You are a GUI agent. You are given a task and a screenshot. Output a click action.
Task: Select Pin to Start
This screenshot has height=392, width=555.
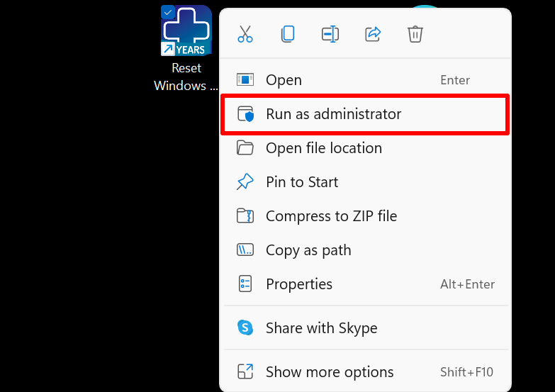pyautogui.click(x=366, y=182)
